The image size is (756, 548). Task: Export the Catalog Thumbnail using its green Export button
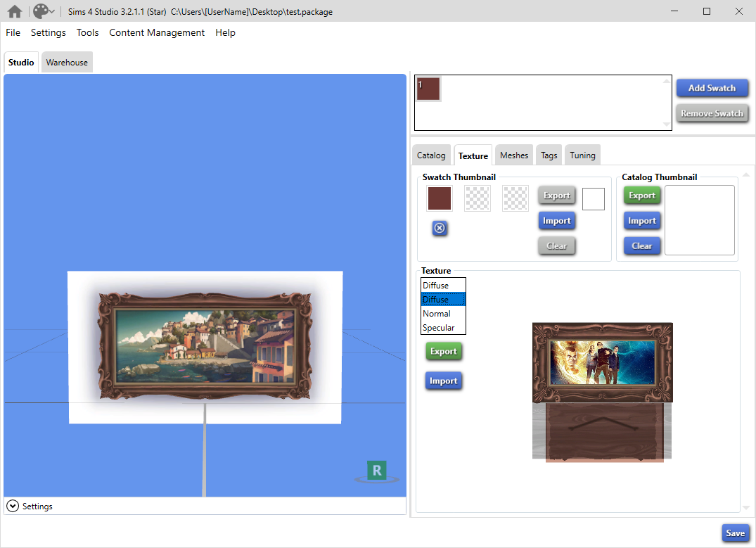641,195
